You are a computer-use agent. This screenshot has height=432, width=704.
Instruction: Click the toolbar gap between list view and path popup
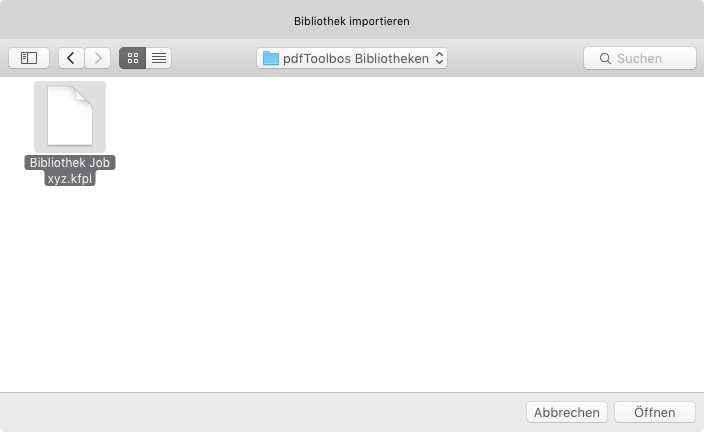(214, 58)
